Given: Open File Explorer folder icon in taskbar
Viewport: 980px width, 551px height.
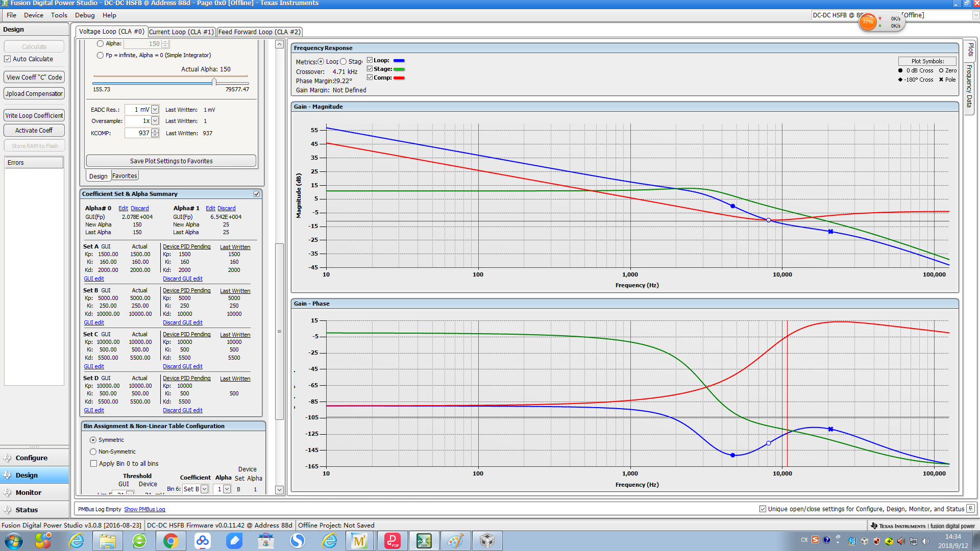Looking at the screenshot, I should [108, 541].
